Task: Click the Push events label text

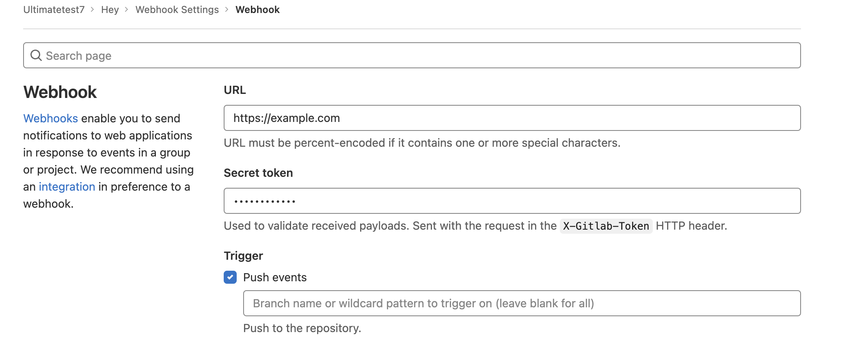Action: coord(275,277)
